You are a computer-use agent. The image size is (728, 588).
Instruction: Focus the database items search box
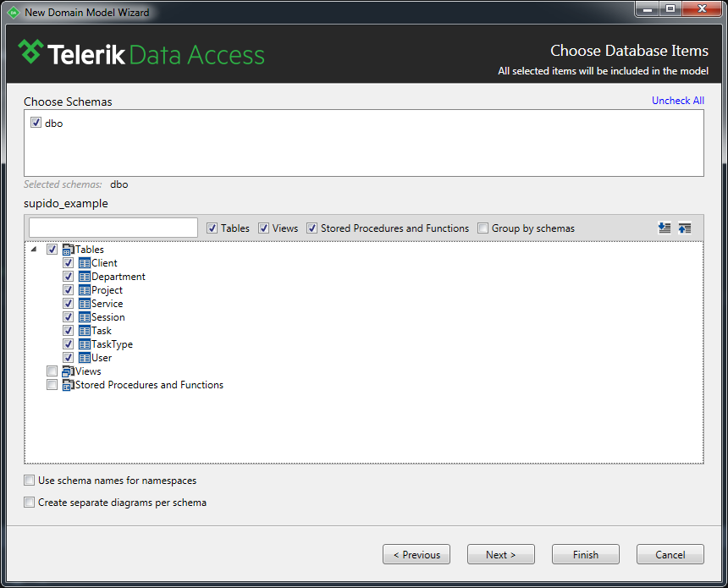pos(113,228)
